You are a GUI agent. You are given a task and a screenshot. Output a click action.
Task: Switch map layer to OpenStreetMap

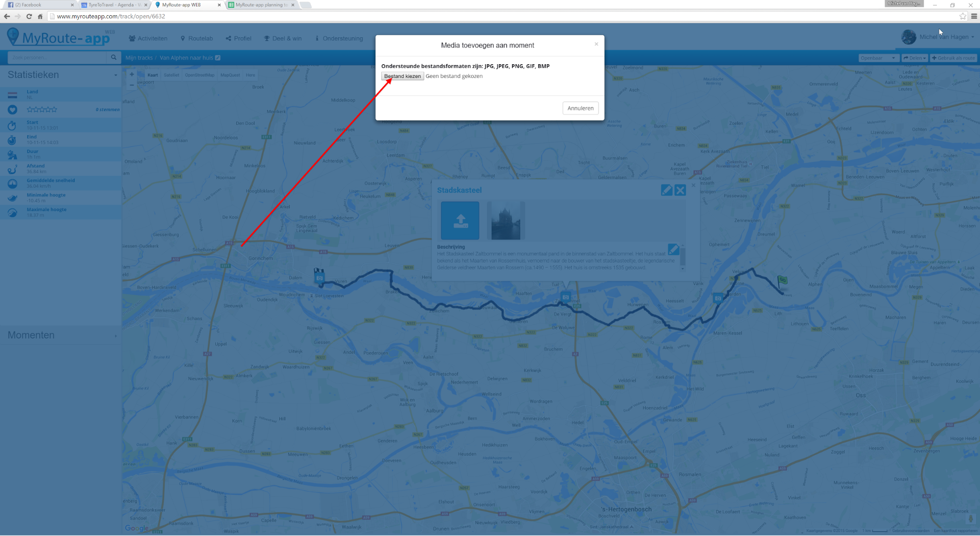[200, 75]
